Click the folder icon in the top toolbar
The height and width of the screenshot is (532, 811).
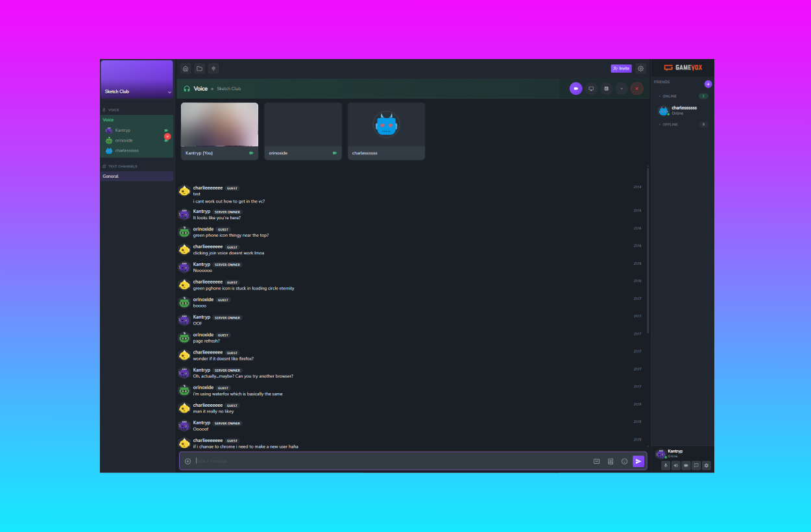[x=199, y=68]
